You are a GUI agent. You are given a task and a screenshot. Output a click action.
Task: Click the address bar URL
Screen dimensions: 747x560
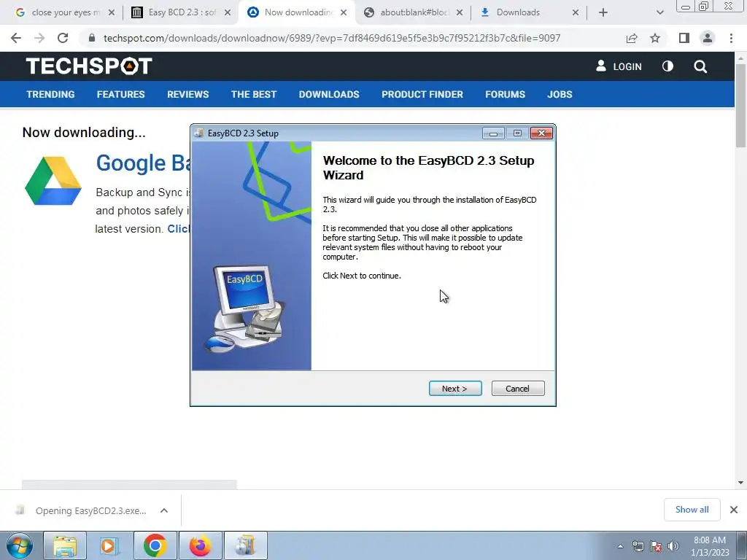tap(332, 38)
